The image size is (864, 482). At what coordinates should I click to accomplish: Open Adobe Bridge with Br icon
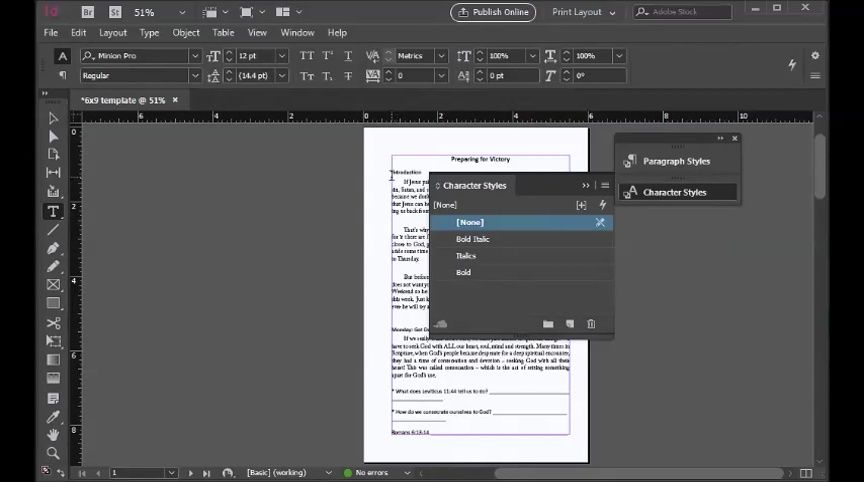(x=88, y=12)
